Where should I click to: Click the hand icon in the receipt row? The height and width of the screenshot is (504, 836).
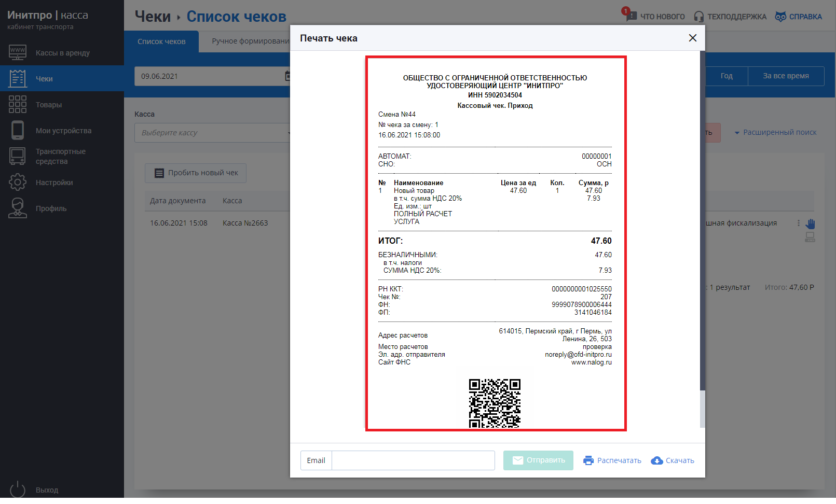(810, 223)
